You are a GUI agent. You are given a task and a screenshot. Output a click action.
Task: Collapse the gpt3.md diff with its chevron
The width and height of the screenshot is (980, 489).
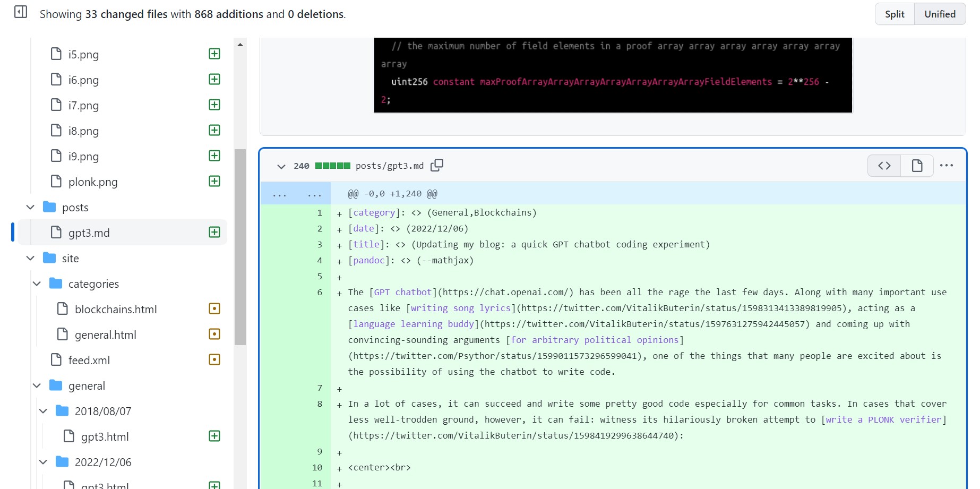tap(281, 166)
